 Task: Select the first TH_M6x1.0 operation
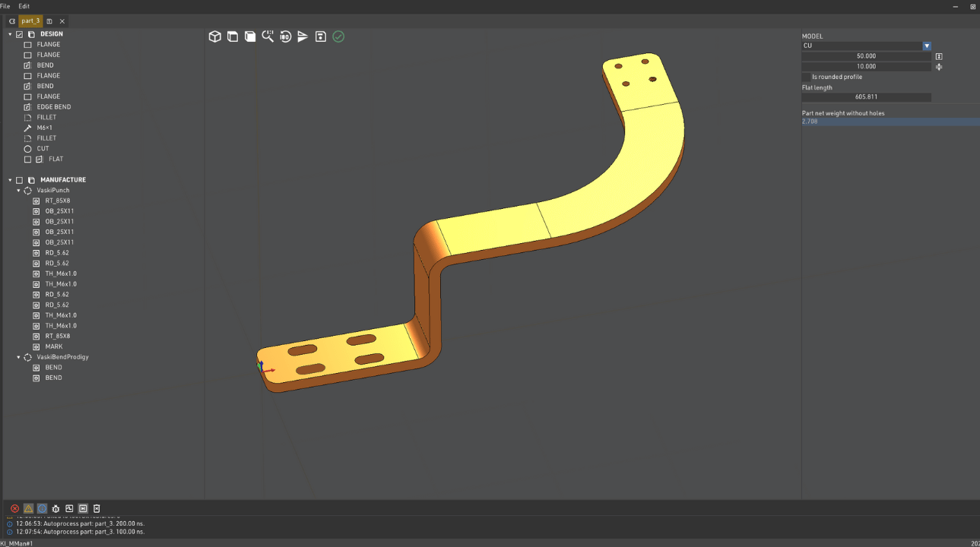click(x=61, y=273)
